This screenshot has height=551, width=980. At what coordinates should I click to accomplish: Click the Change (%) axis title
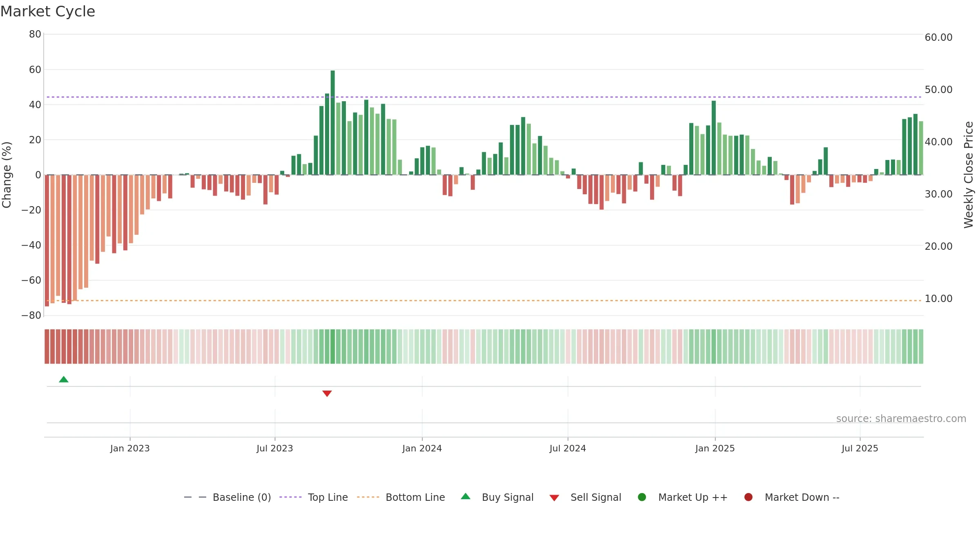[7, 175]
